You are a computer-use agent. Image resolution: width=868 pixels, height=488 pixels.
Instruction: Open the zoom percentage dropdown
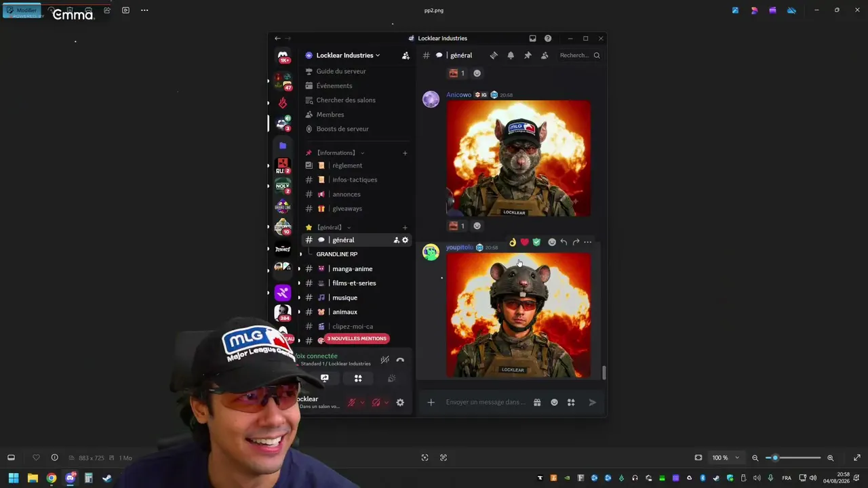coord(726,457)
